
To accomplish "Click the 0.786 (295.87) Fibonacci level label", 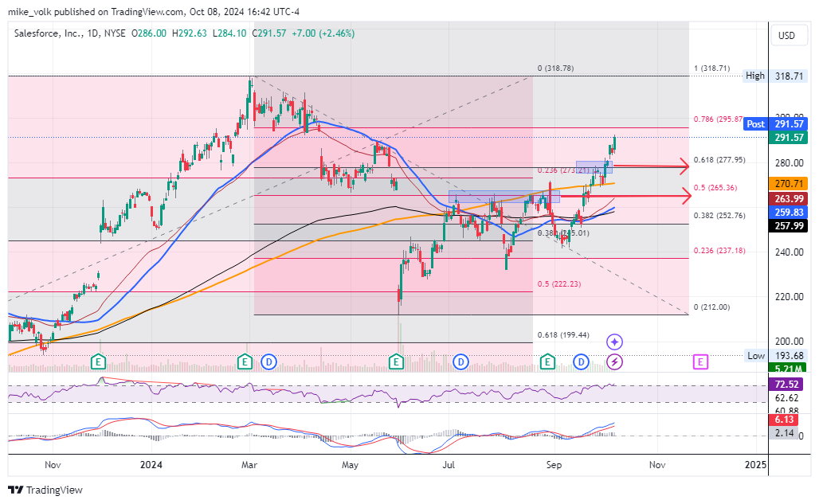I will click(x=718, y=119).
